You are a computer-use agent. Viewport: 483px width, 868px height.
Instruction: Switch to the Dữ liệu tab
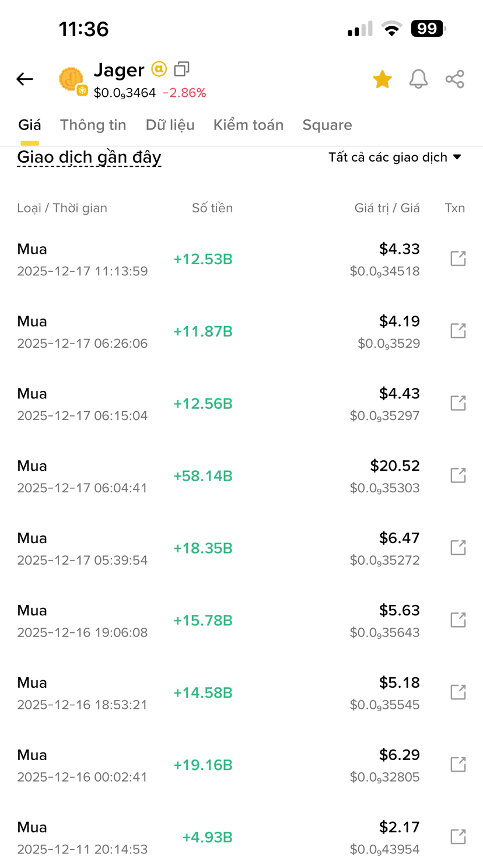tap(170, 125)
